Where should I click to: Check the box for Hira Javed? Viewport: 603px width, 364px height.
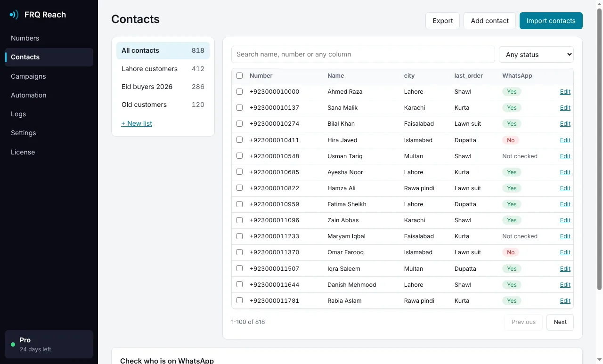(x=239, y=140)
